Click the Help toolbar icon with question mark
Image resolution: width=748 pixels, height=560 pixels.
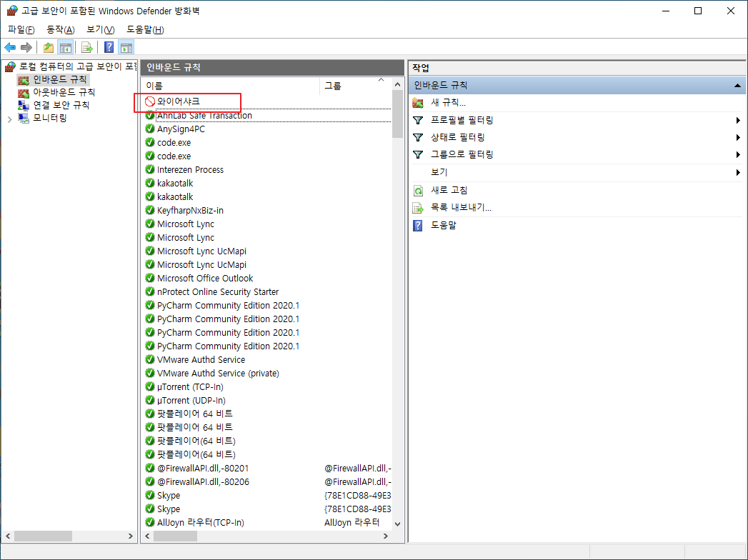click(109, 47)
